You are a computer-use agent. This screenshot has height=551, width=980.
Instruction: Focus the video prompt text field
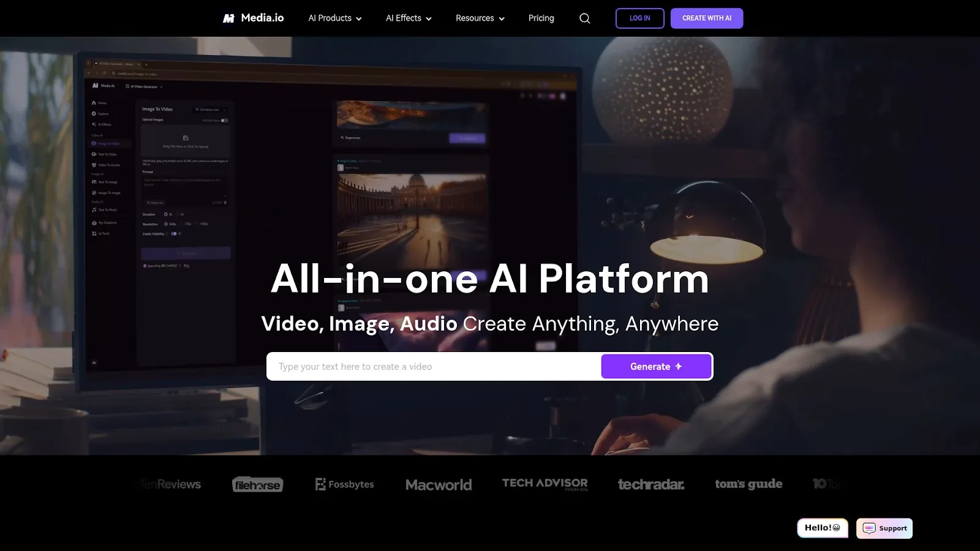pyautogui.click(x=434, y=367)
